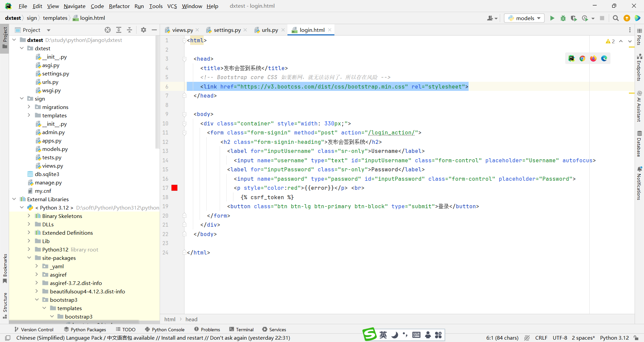Open Project panel gear settings
This screenshot has height=342, width=644.
[144, 30]
